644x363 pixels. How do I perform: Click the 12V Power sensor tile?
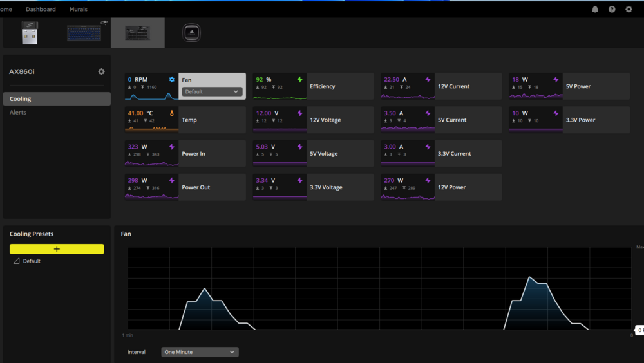tap(441, 187)
